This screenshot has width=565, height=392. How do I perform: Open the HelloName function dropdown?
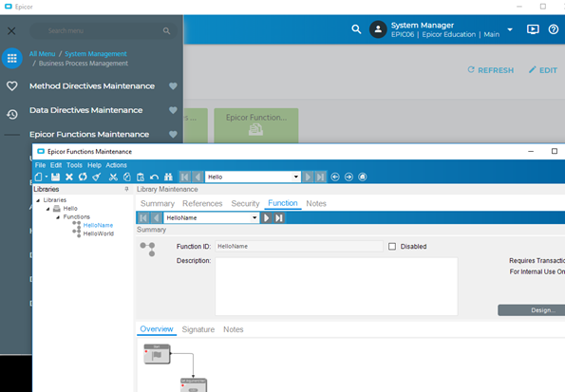click(254, 218)
